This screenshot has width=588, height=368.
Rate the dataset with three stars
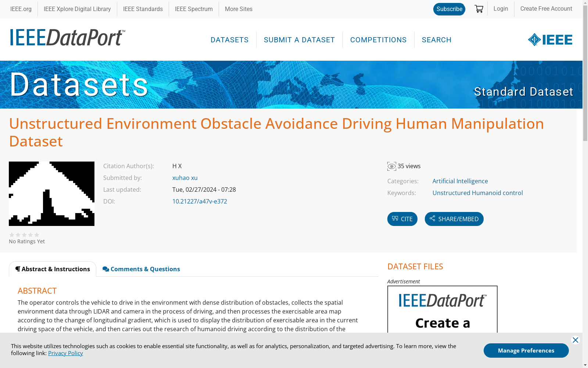[x=24, y=235]
